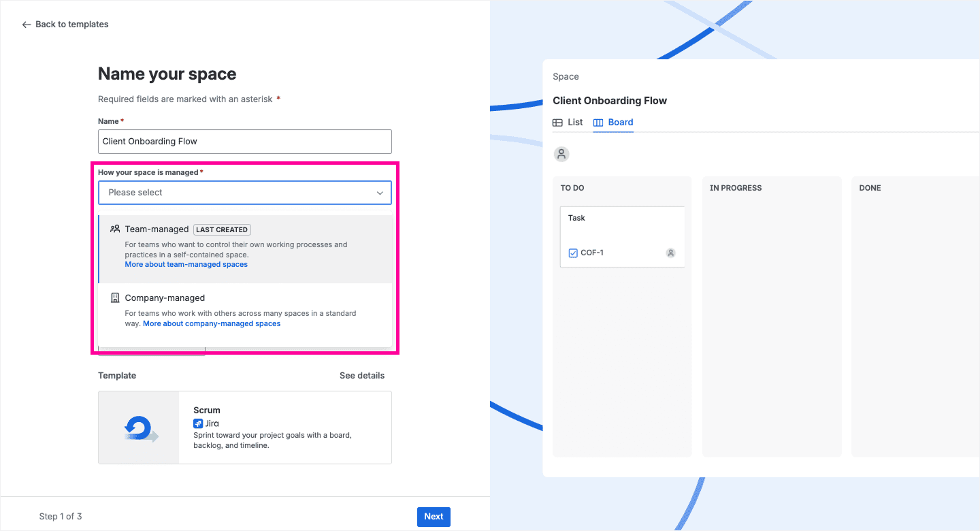Click the dropdown chevron arrow

coord(380,193)
